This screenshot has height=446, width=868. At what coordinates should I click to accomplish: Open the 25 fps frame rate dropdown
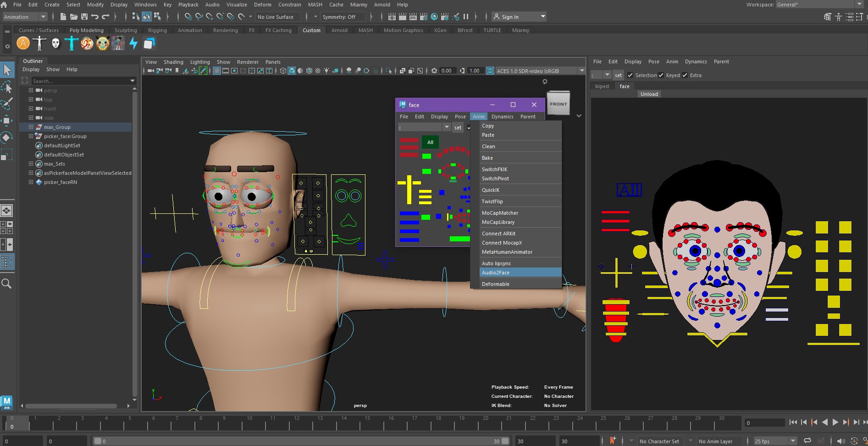(775, 441)
